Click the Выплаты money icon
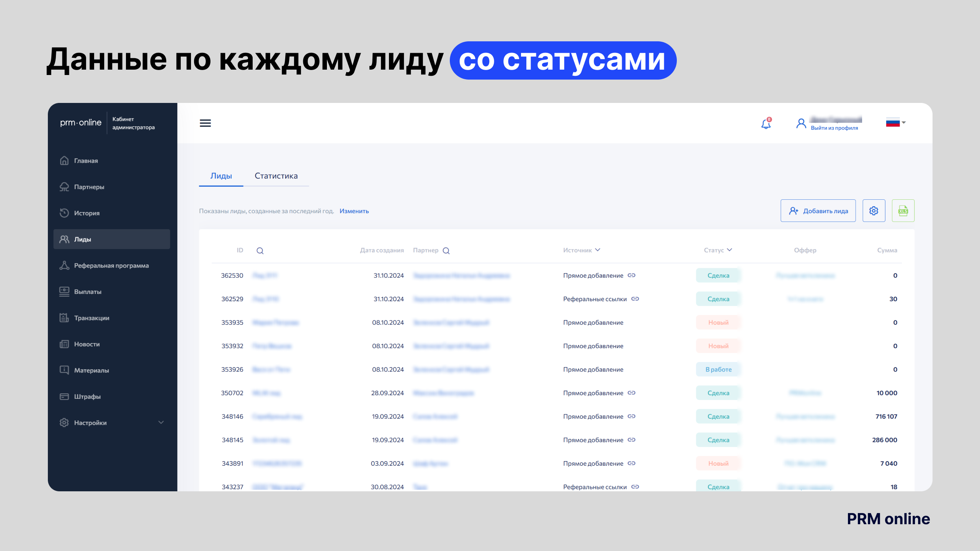The height and width of the screenshot is (551, 980). (64, 292)
